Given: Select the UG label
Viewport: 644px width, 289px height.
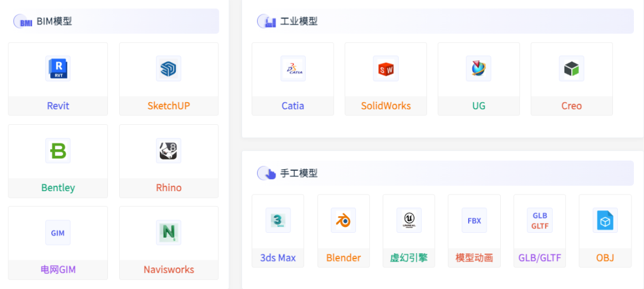Looking at the screenshot, I should [478, 106].
